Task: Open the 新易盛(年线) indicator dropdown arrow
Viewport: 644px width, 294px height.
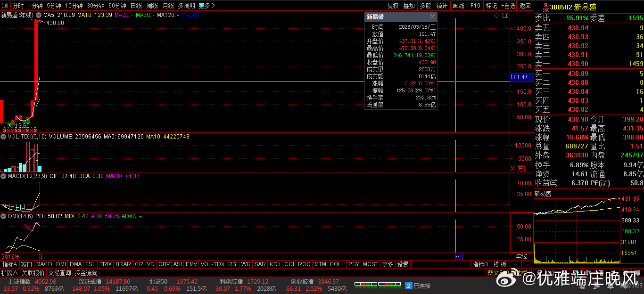Action: (x=38, y=15)
